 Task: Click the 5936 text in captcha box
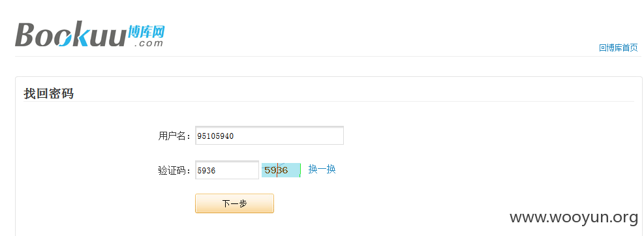(x=206, y=171)
